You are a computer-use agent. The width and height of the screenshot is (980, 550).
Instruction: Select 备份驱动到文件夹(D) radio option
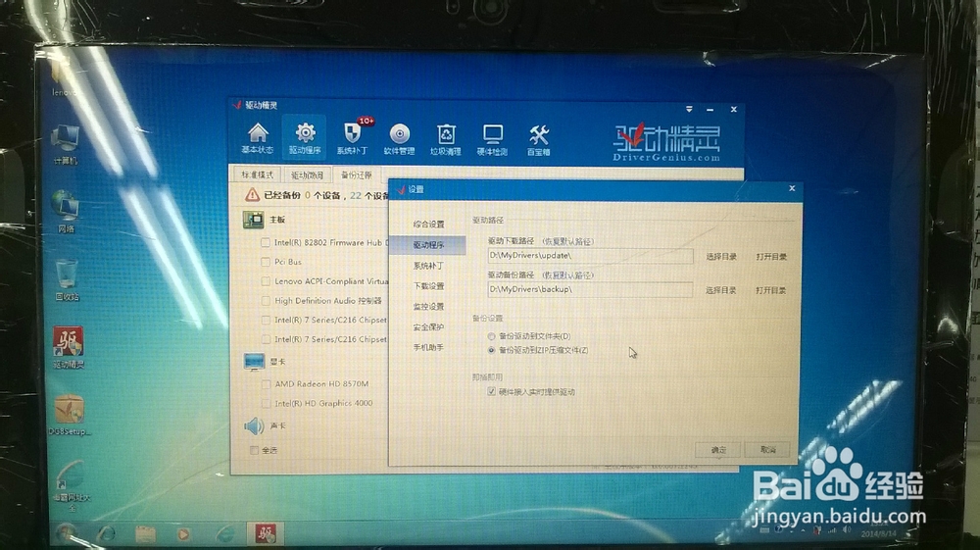[491, 336]
